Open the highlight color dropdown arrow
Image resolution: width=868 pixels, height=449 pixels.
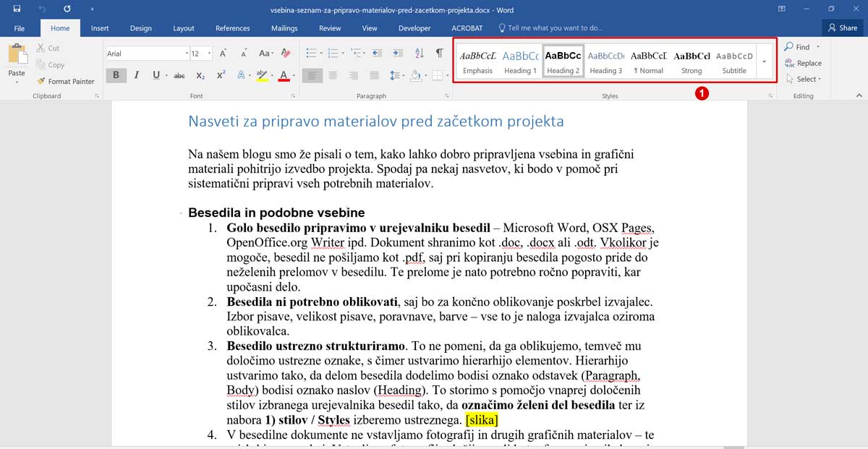tap(272, 76)
